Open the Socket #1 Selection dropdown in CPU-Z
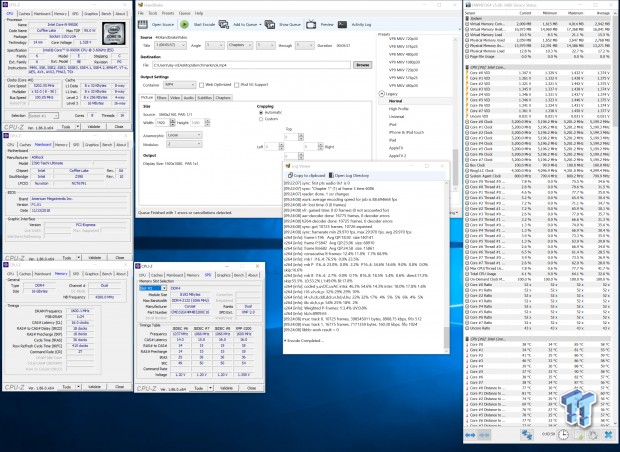 pos(43,115)
